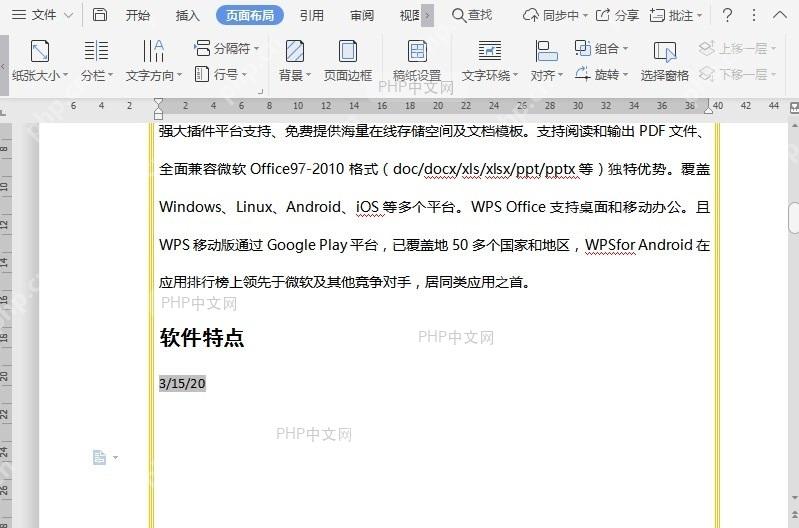Image resolution: width=799 pixels, height=528 pixels.
Task: Click the 下移一层 send backward button
Action: coord(737,74)
